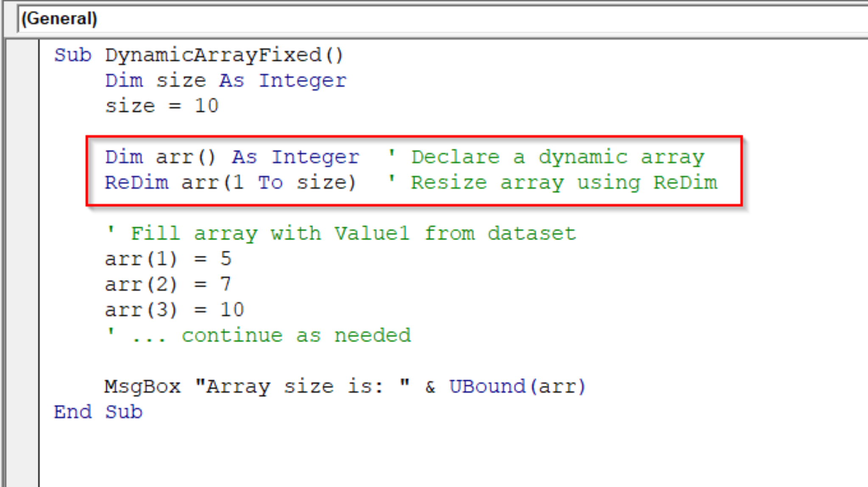Click the 'arr(2) = 7' line
This screenshot has height=487, width=868.
(x=168, y=285)
